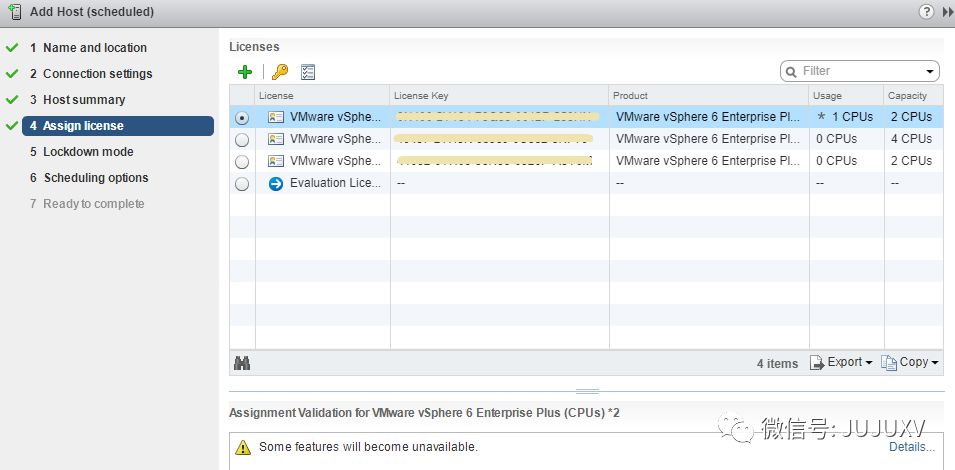Screen dimensions: 955x470
Task: Click the panel splitter handle below the table
Action: [587, 391]
